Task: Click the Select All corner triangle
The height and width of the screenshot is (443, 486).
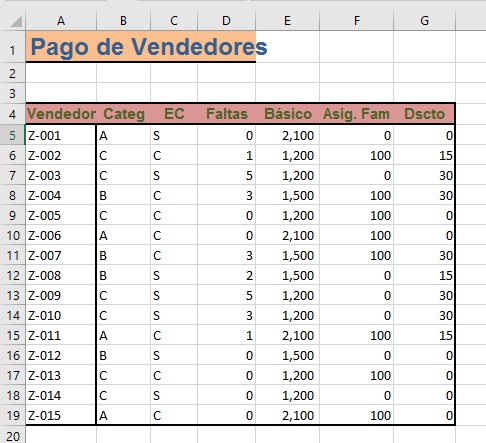Action: click(16, 21)
